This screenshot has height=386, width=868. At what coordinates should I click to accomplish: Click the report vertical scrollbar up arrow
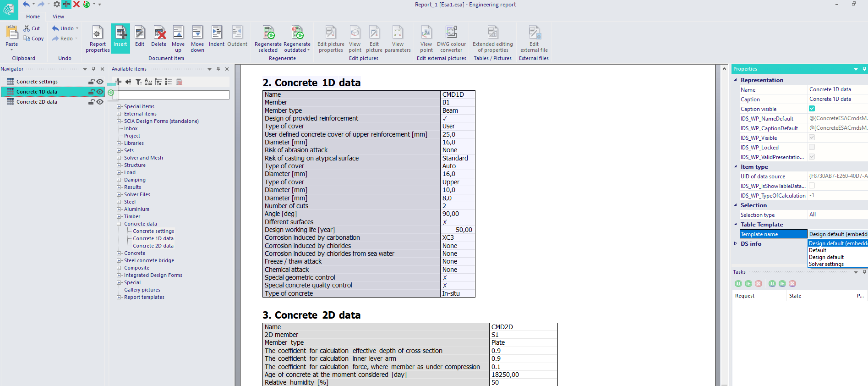click(x=724, y=69)
